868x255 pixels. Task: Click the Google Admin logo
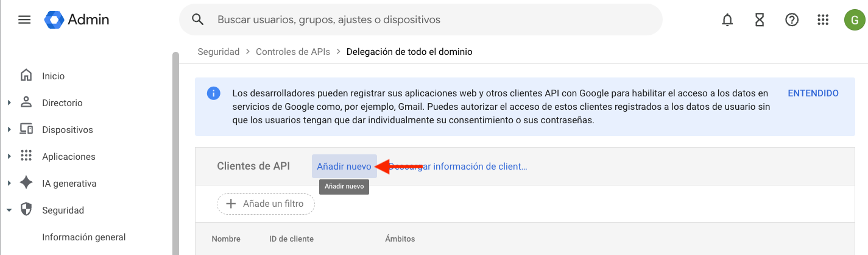coord(77,20)
